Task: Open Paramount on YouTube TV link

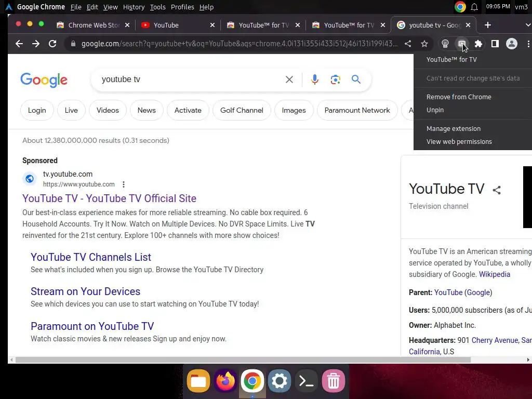Action: click(x=92, y=326)
